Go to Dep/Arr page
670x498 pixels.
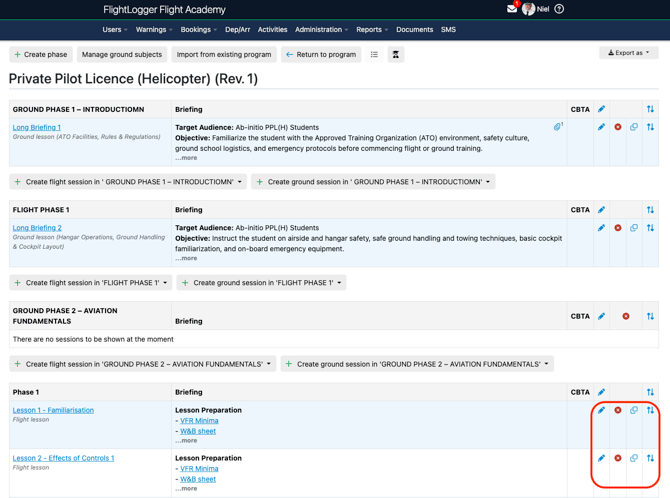click(238, 29)
